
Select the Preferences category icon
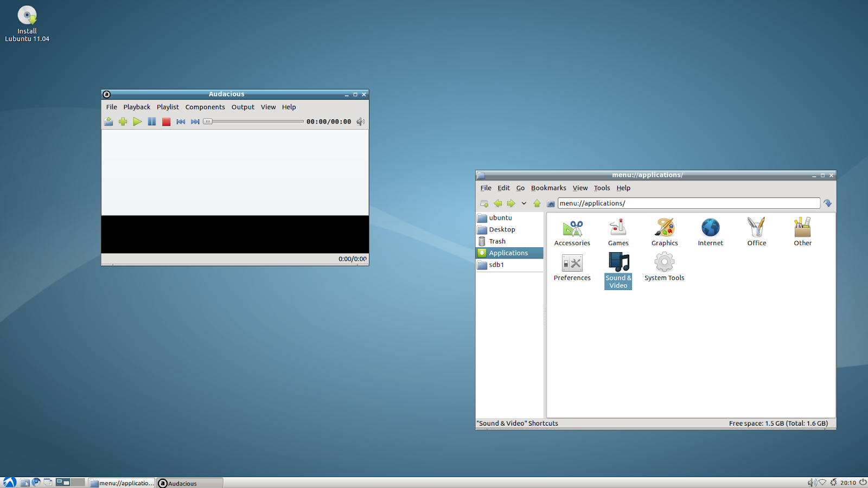(572, 267)
